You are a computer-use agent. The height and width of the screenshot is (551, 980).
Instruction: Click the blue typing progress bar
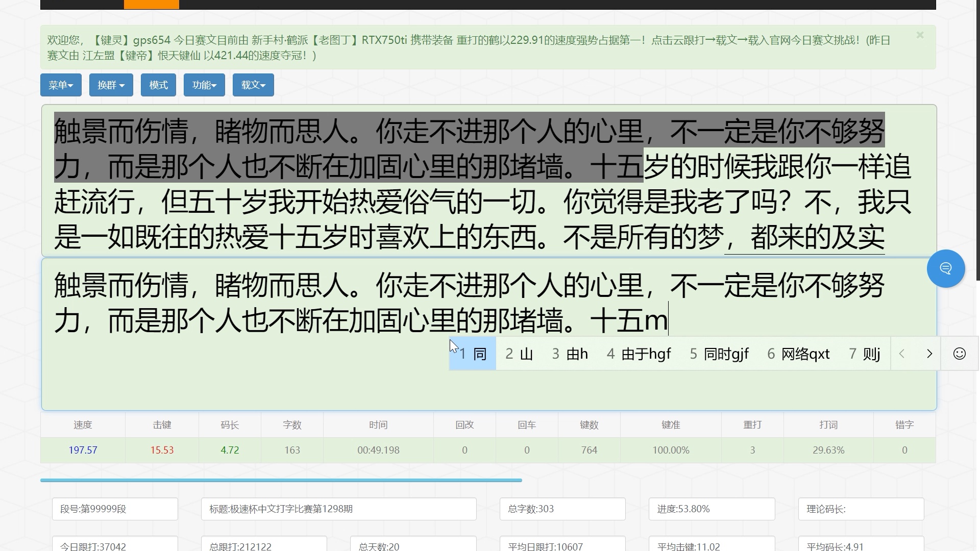(281, 480)
